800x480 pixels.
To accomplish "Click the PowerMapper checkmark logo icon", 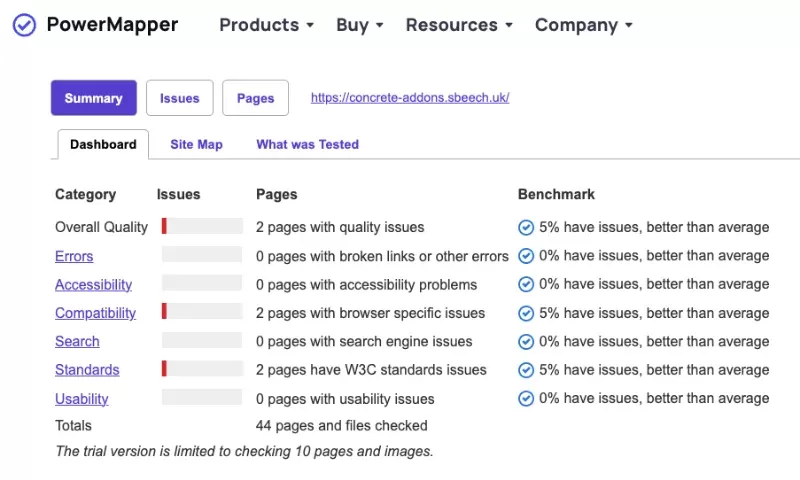I will tap(24, 25).
